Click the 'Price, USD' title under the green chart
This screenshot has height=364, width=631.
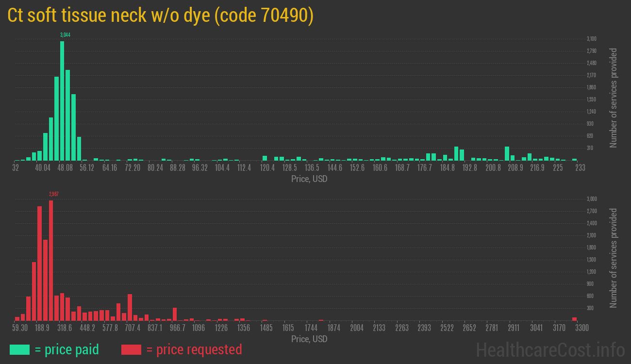309,179
